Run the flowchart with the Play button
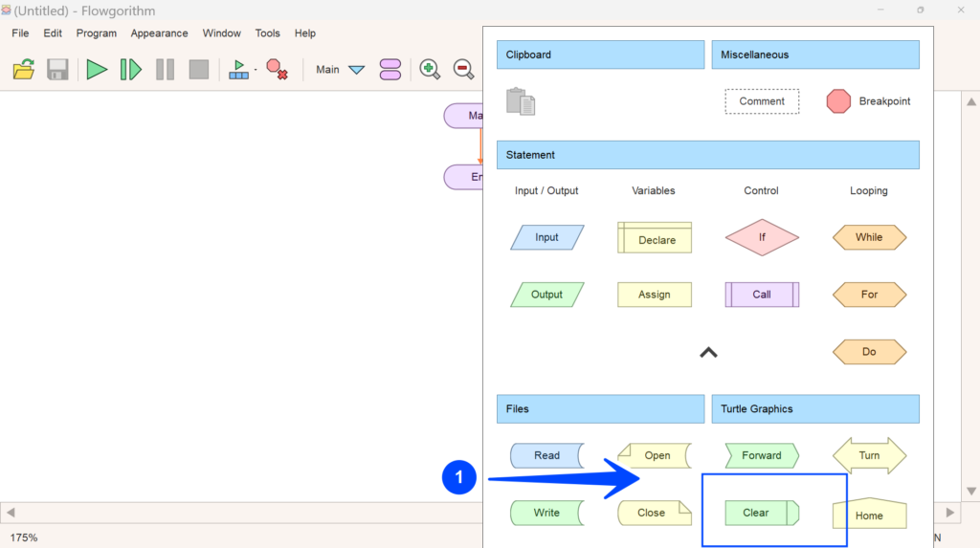Screen dimensions: 980x548 (97, 69)
